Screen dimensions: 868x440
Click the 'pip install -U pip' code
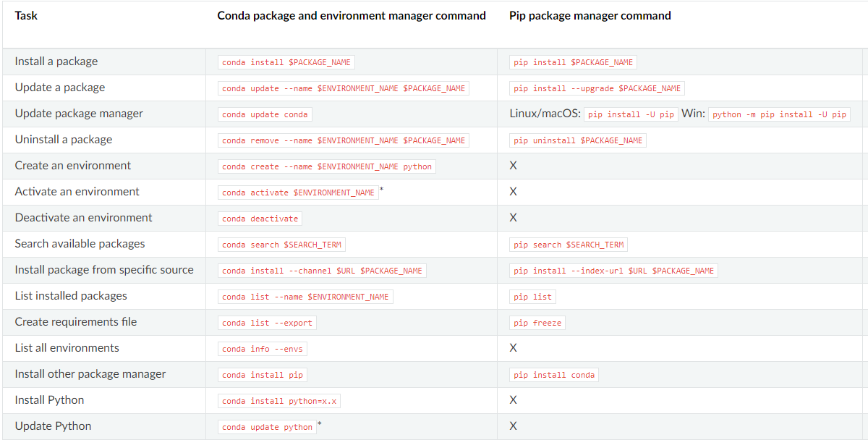[631, 114]
